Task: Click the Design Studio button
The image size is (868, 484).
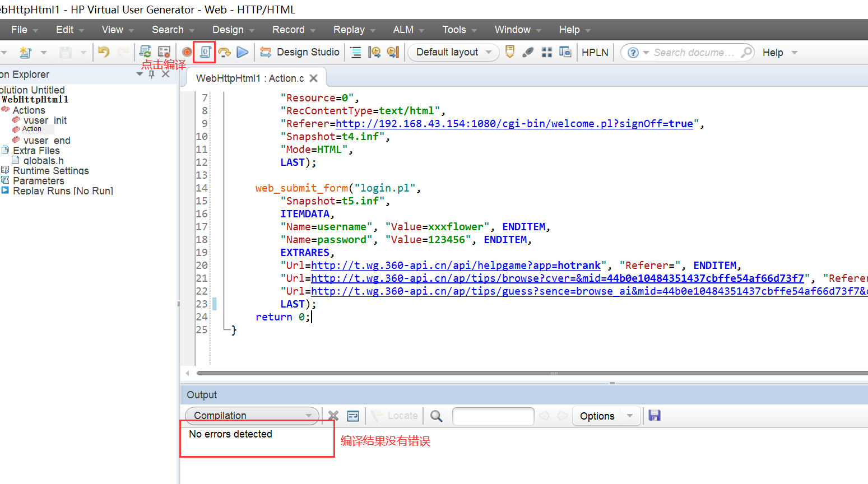Action: click(x=300, y=52)
